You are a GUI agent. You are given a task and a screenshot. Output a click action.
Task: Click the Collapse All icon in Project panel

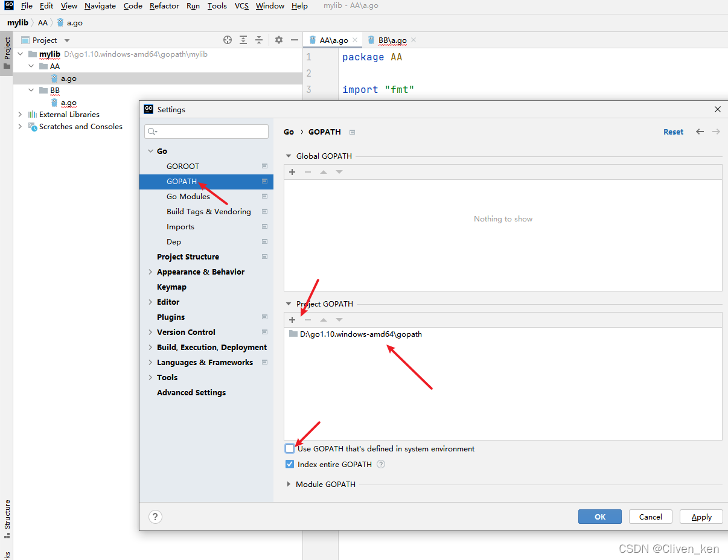click(x=259, y=40)
